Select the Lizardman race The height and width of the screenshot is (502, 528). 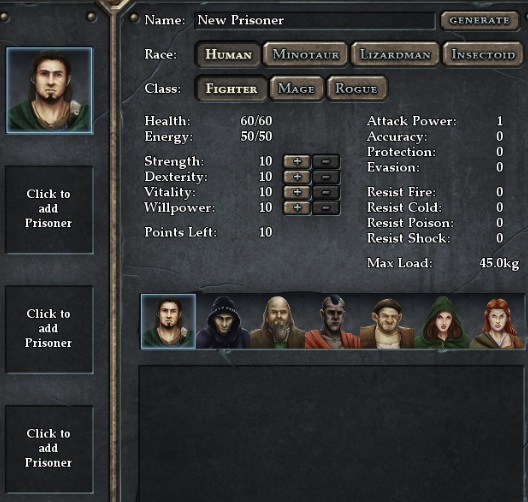click(395, 54)
